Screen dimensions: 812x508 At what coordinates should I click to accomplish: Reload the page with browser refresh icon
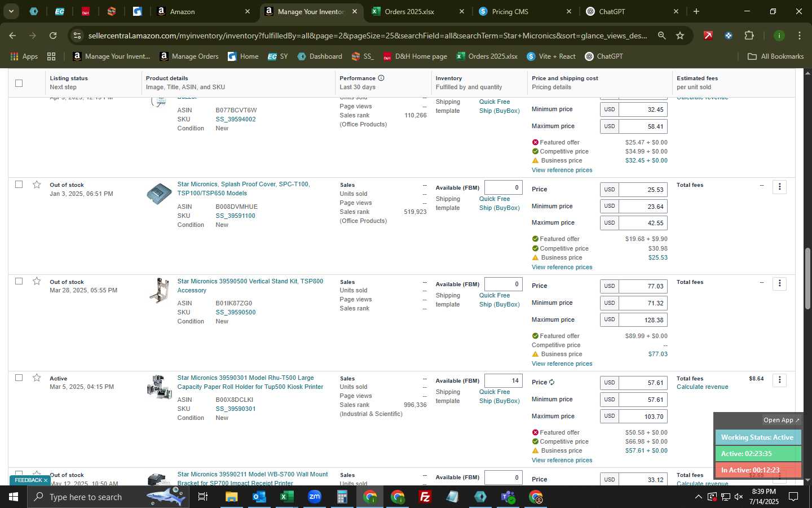point(53,36)
